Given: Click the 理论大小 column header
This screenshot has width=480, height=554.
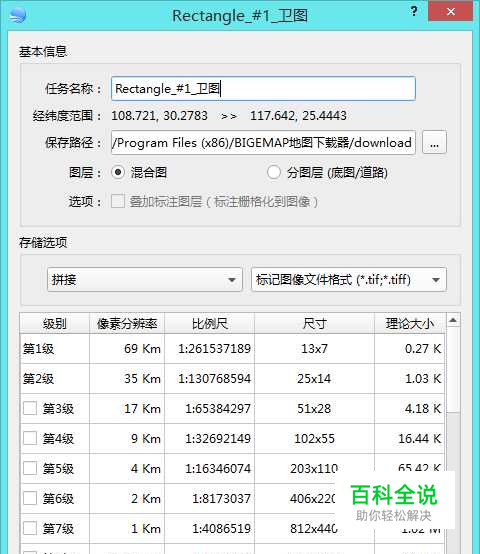Looking at the screenshot, I should pos(410,323).
